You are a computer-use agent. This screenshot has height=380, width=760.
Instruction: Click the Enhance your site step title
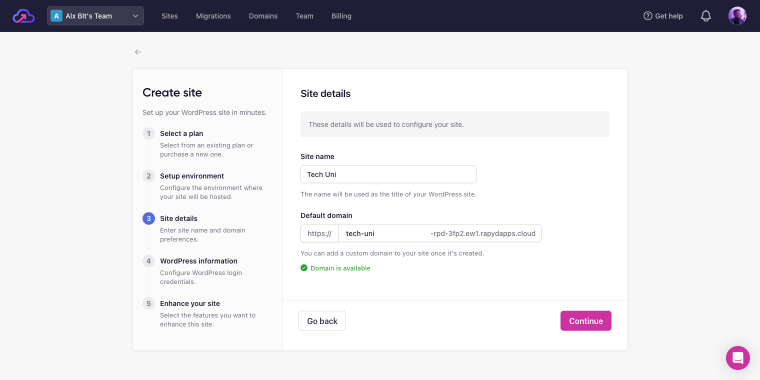point(190,303)
